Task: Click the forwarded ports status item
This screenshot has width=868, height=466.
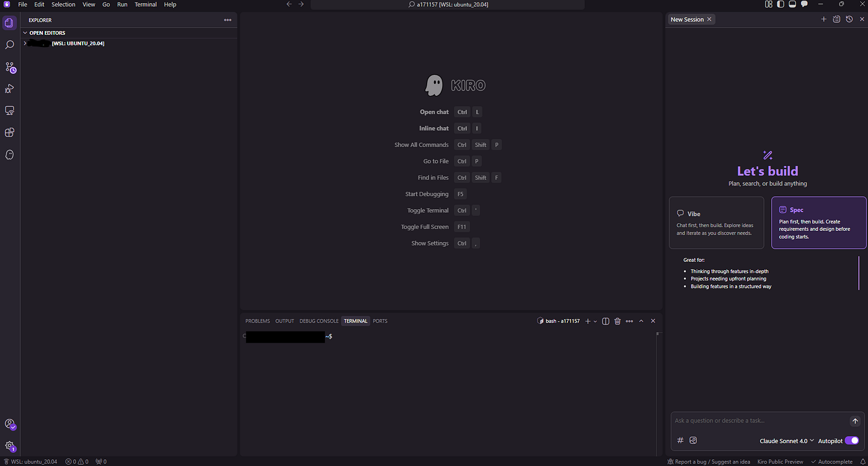Action: click(101, 462)
